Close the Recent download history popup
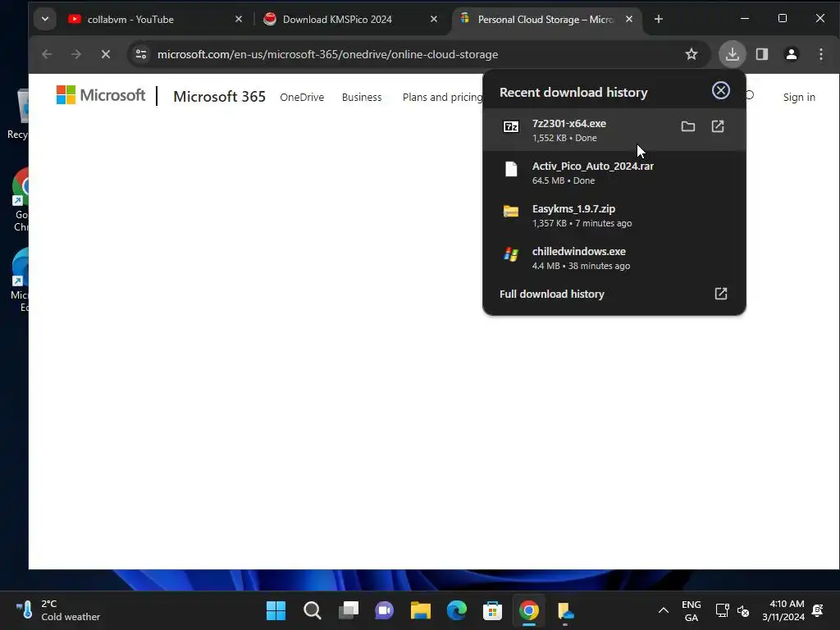 coord(720,90)
